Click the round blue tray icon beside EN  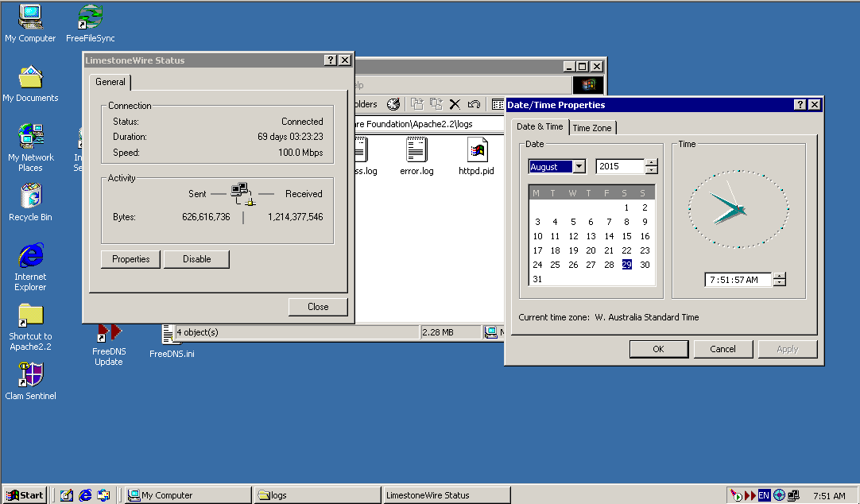pos(779,495)
